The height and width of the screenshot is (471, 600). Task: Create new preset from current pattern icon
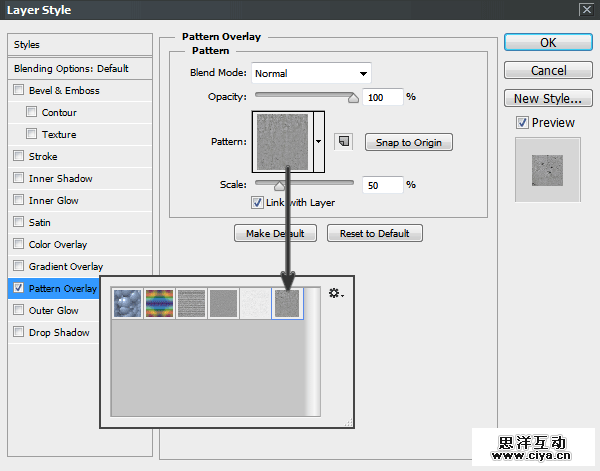coord(344,142)
